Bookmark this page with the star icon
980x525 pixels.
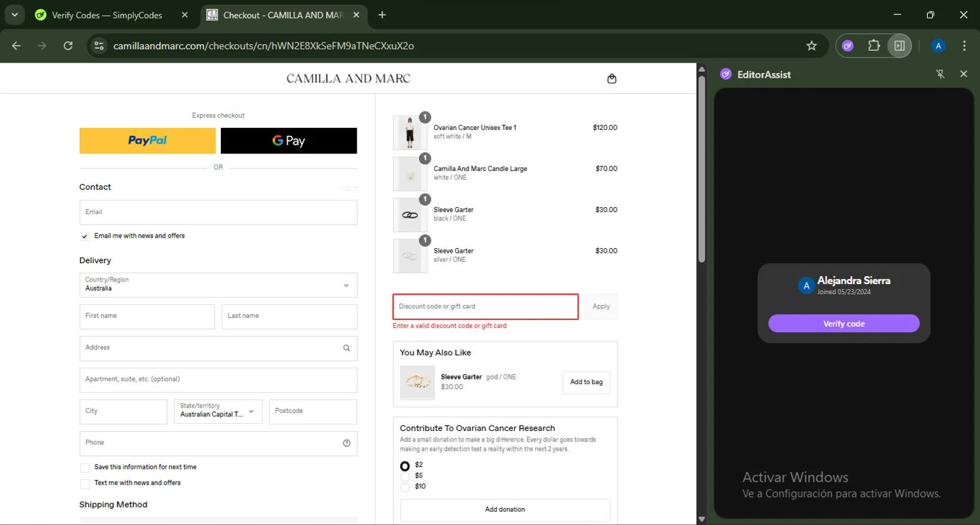click(x=811, y=46)
